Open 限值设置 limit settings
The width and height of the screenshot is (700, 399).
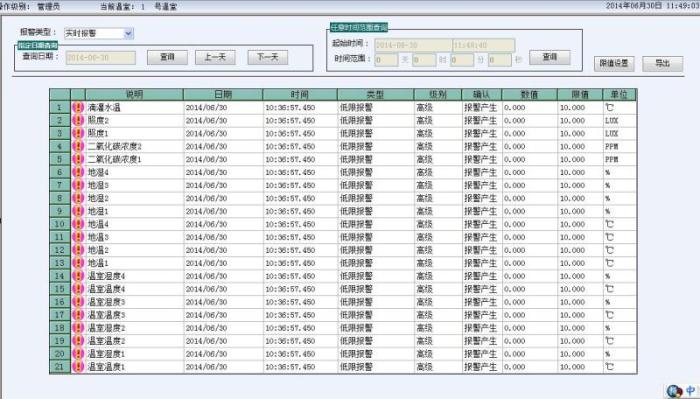[614, 63]
